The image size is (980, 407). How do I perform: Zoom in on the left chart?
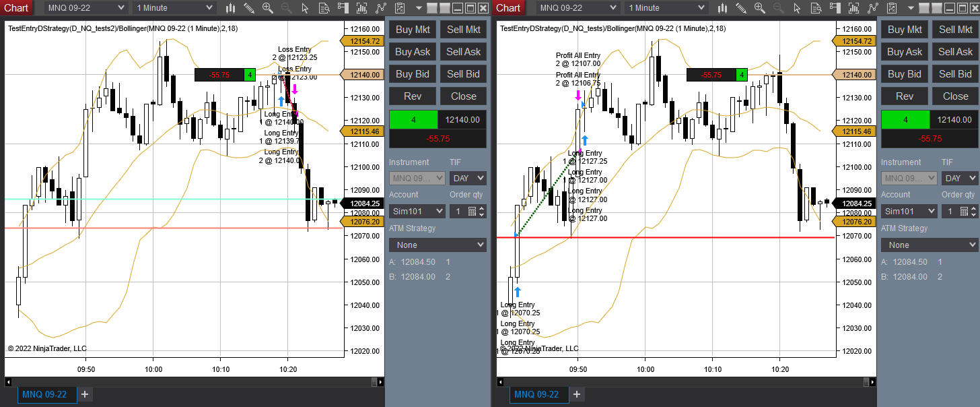click(x=267, y=8)
